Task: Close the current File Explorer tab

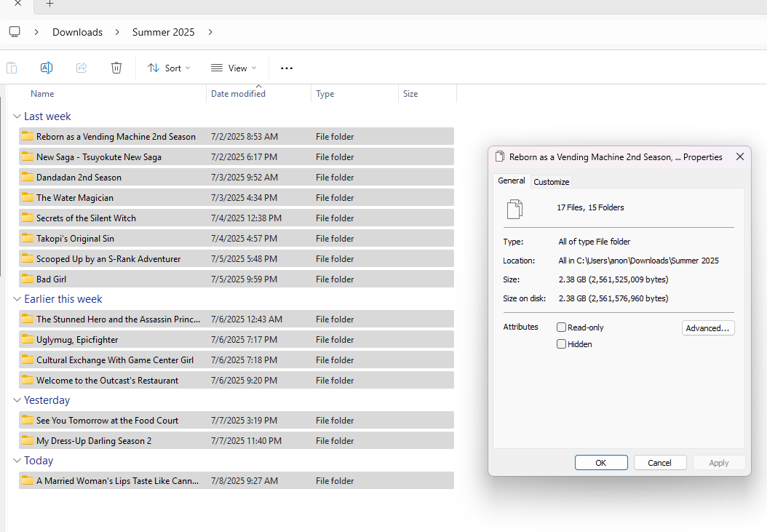Action: point(17,4)
